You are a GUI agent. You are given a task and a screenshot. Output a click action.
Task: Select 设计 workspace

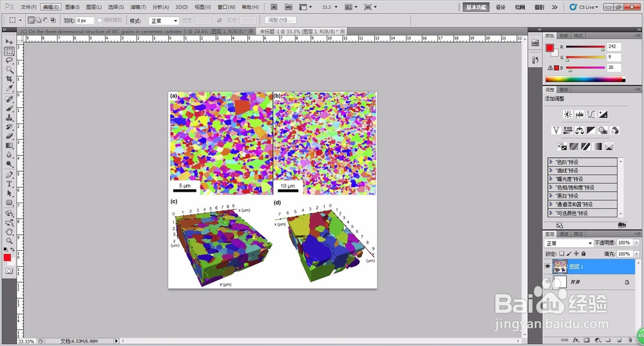point(500,7)
